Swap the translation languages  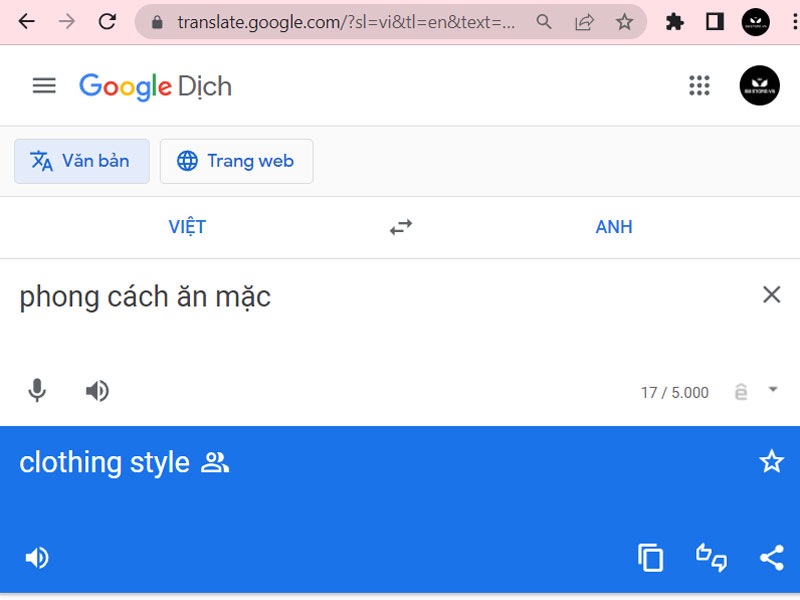pyautogui.click(x=400, y=227)
